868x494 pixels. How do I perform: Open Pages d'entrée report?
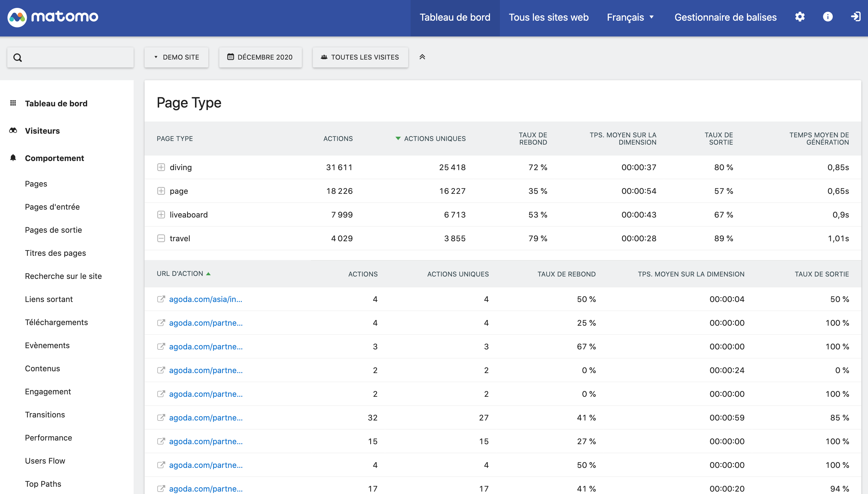52,207
